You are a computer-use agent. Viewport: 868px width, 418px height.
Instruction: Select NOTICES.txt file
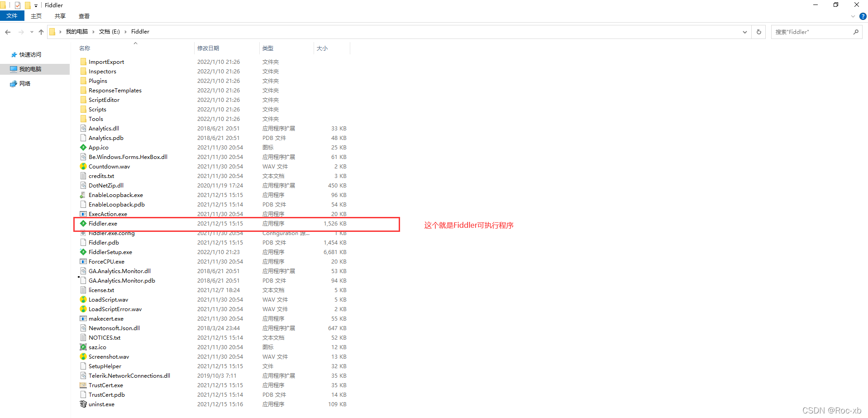click(x=105, y=337)
